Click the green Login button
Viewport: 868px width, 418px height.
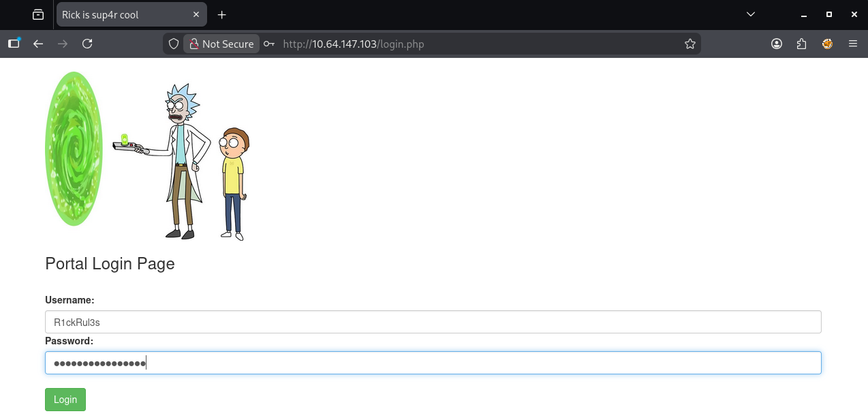click(x=65, y=400)
